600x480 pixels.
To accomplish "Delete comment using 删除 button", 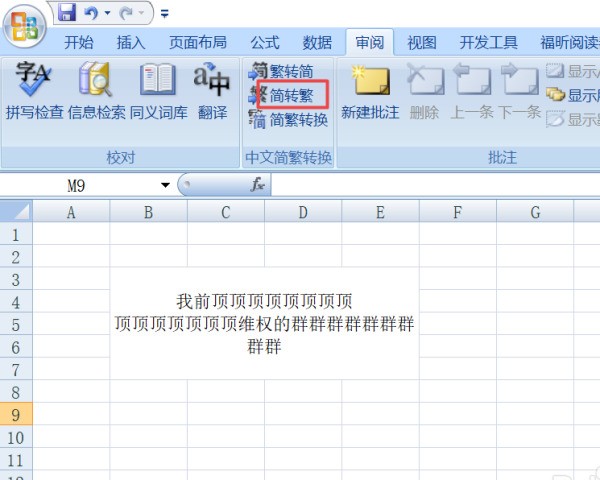I will 424,93.
